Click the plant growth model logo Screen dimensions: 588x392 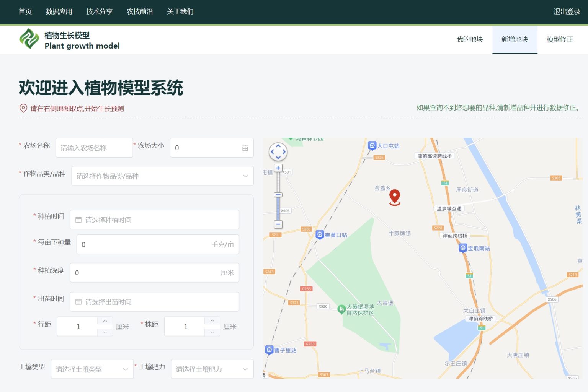(x=29, y=39)
